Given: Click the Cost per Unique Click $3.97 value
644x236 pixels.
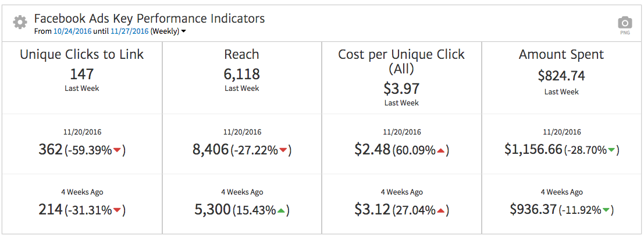Looking at the screenshot, I should point(401,89).
